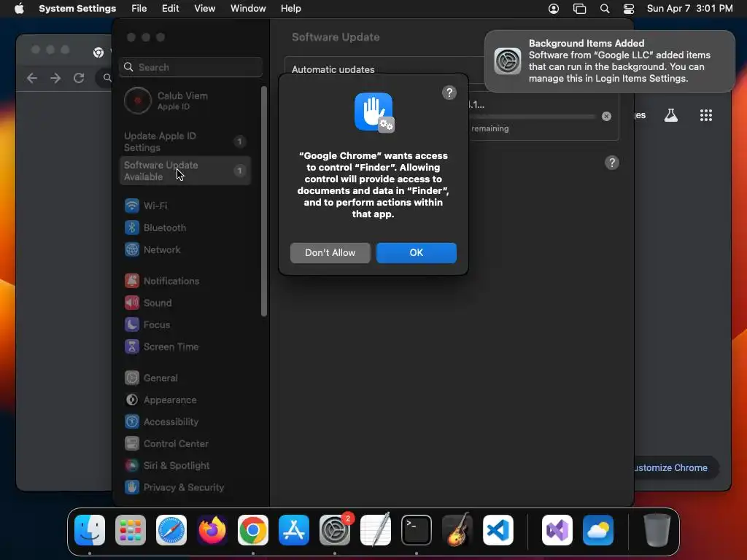This screenshot has width=747, height=560.
Task: Open Chrome Labs flask icon
Action: click(x=671, y=115)
